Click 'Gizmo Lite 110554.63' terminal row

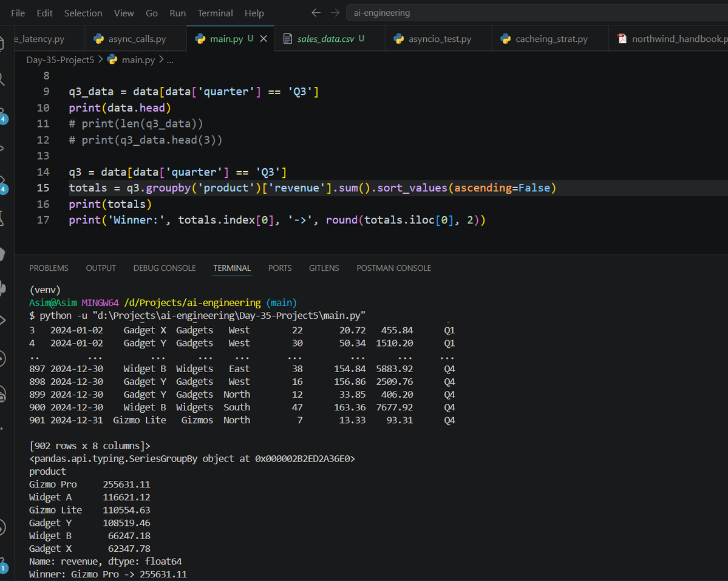(x=90, y=510)
